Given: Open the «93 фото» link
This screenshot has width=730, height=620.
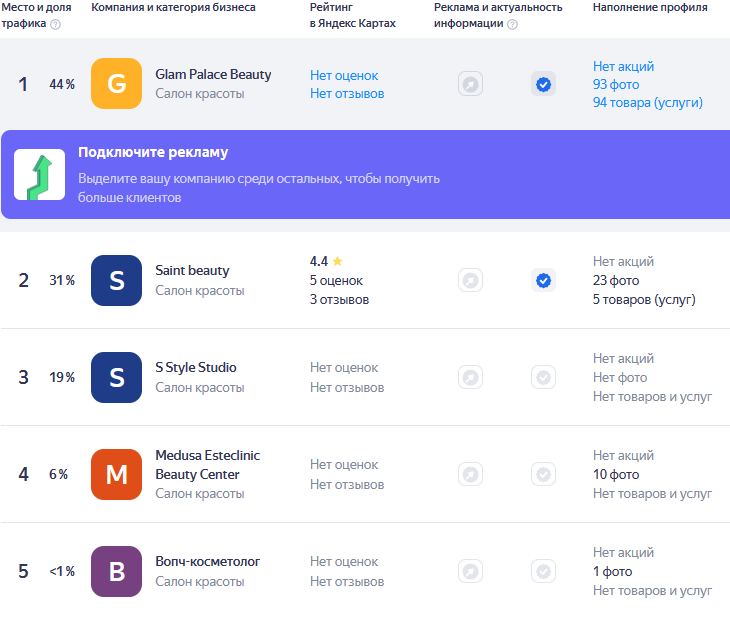Looking at the screenshot, I should click(616, 85).
